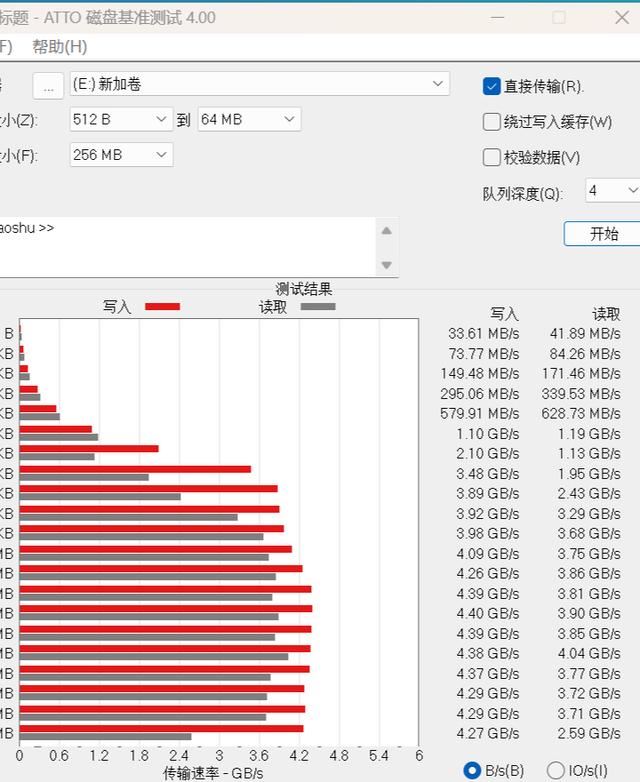This screenshot has height=782, width=640.
Task: Open the 64 MB maximum size dropdown
Action: (x=249, y=119)
